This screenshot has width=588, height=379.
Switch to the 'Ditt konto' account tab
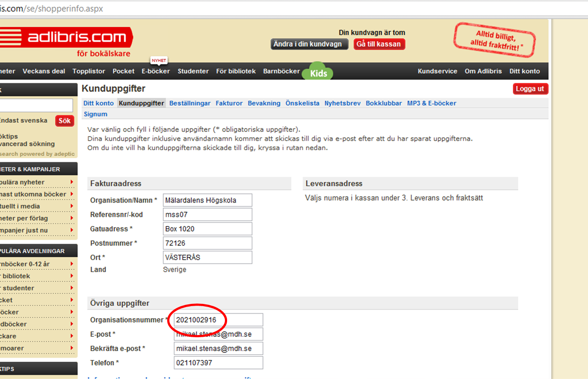[99, 103]
